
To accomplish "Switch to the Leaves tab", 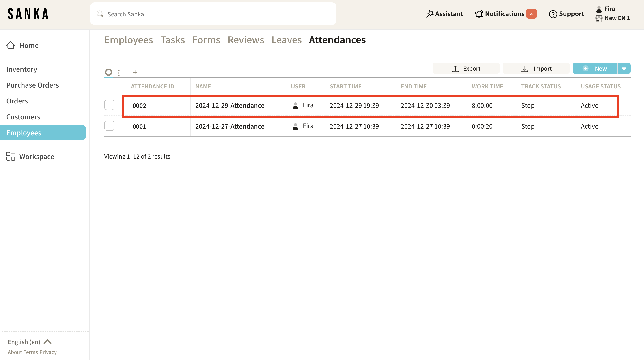I will [x=286, y=40].
